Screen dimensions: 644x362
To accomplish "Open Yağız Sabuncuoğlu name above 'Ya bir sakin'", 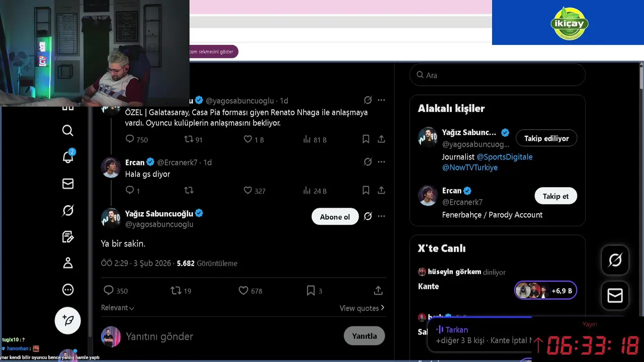I will 159,213.
